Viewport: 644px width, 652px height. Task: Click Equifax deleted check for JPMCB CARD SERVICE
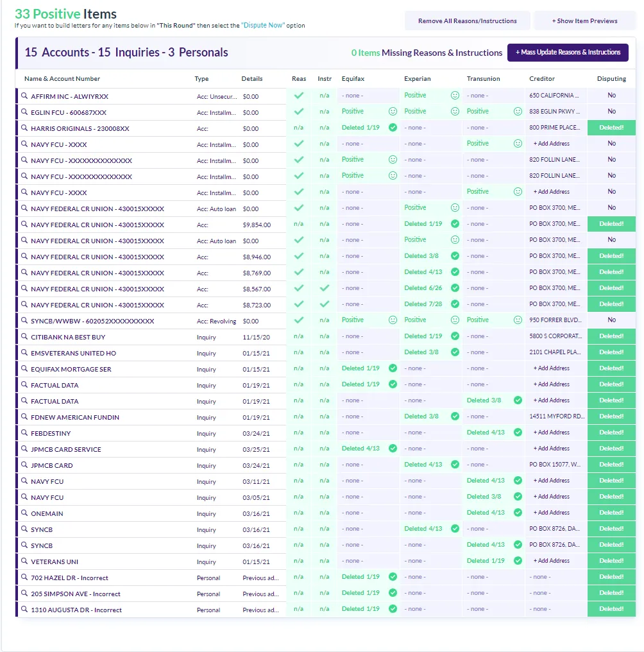(x=393, y=448)
